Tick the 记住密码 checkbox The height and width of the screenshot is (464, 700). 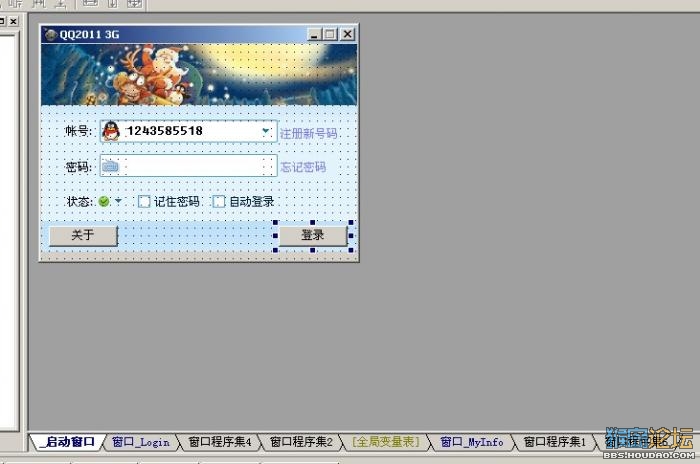click(144, 201)
